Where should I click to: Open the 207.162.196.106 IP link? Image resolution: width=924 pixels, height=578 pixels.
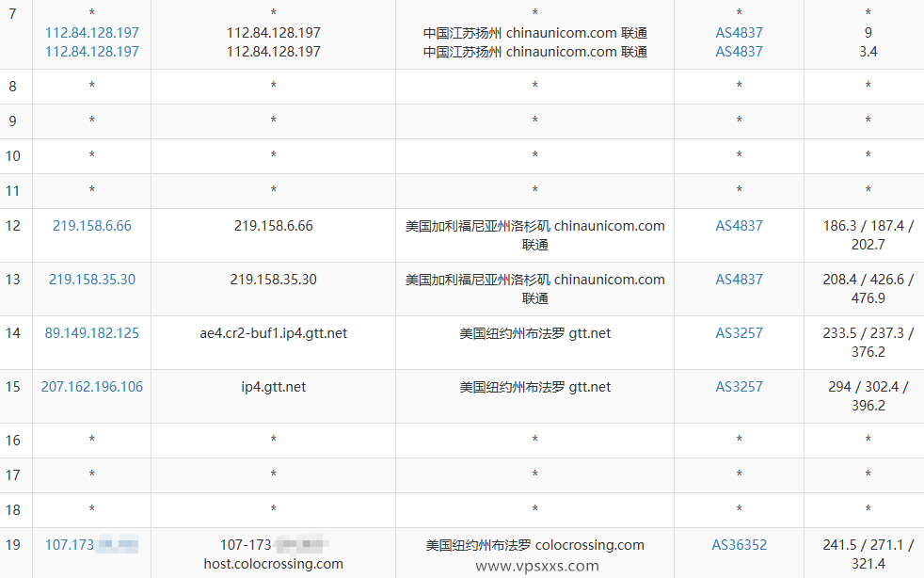pos(92,387)
